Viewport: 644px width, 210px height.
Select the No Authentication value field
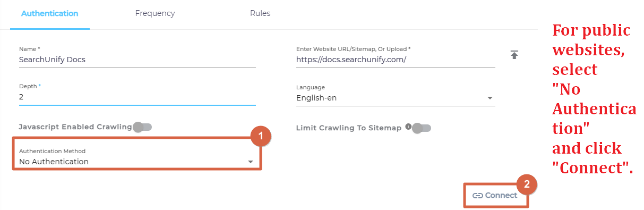[x=137, y=162]
